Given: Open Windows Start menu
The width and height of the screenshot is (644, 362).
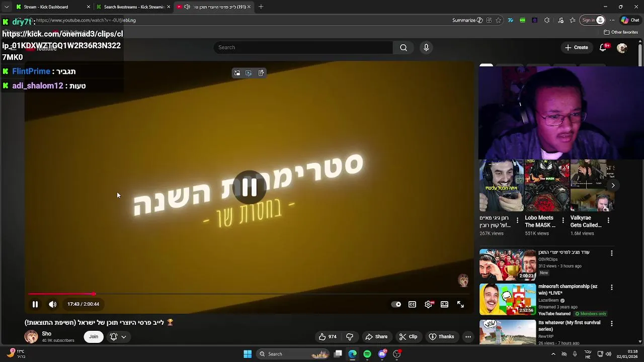Looking at the screenshot, I should coord(248,354).
